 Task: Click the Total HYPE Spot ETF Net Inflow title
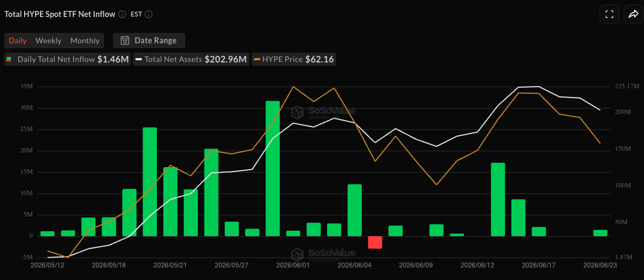60,14
